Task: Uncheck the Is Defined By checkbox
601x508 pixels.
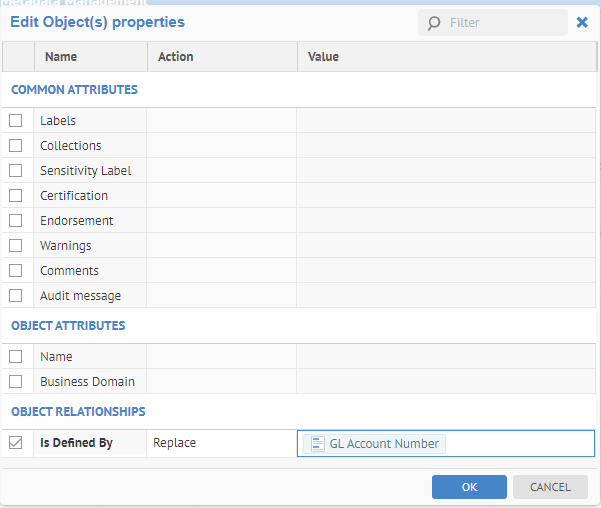Action: click(16, 443)
